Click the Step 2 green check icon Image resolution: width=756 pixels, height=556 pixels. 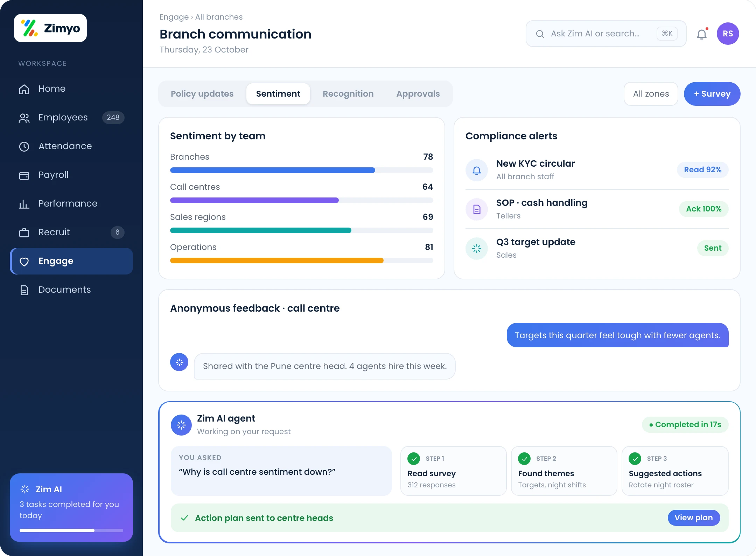coord(524,458)
